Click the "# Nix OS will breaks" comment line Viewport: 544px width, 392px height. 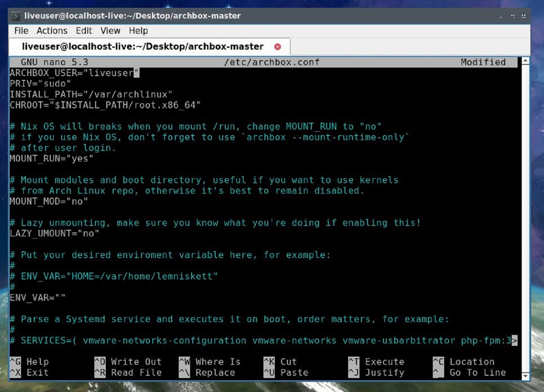coord(195,127)
